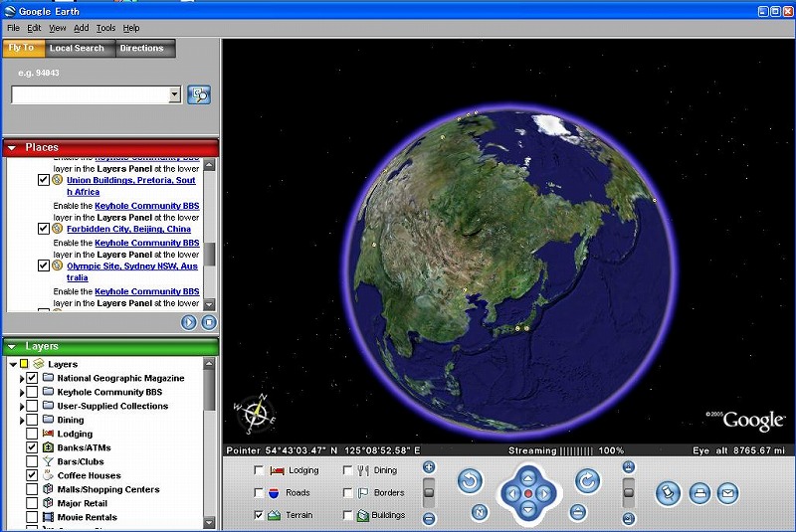Screen dimensions: 796x532
Task: Click the red center stop-motion dot
Action: click(x=528, y=494)
